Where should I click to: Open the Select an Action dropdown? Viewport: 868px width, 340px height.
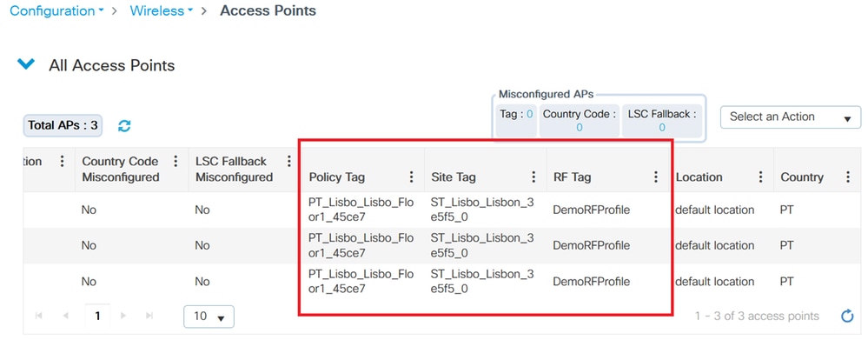[x=791, y=117]
